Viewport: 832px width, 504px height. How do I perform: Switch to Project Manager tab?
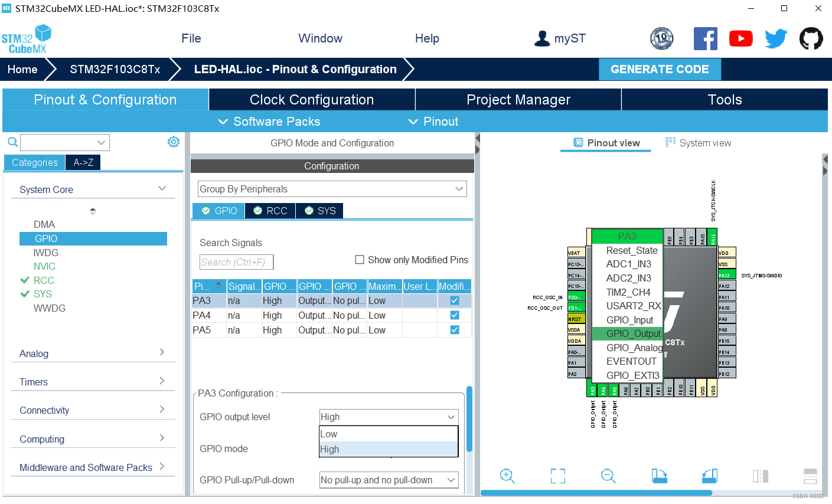[518, 100]
